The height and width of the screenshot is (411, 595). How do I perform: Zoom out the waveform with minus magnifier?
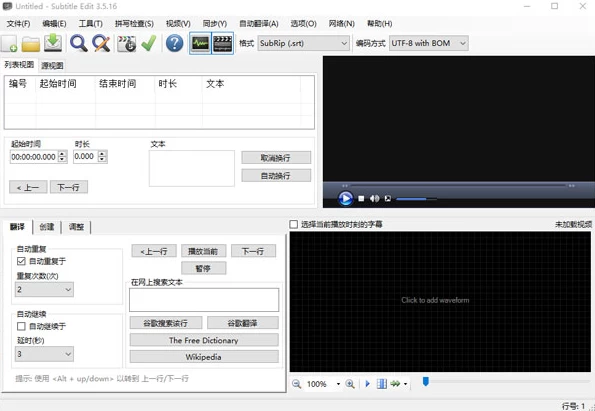click(296, 384)
